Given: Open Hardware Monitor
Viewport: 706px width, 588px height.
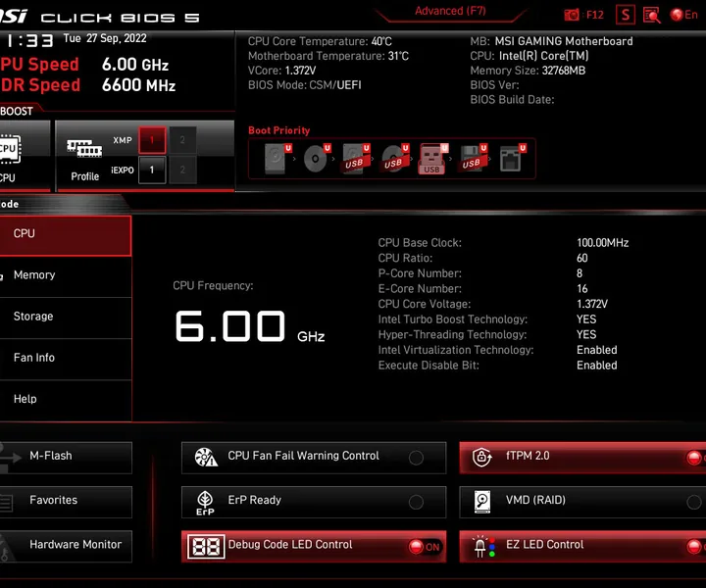Looking at the screenshot, I should point(66,546).
